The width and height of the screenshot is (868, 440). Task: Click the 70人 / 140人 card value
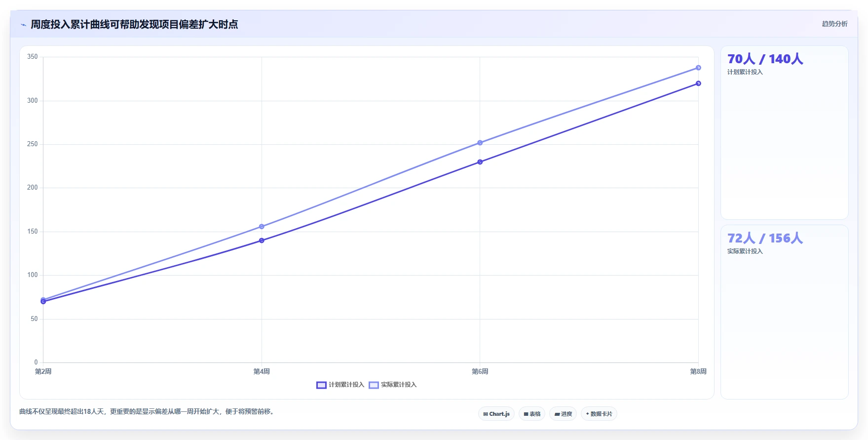click(x=765, y=59)
